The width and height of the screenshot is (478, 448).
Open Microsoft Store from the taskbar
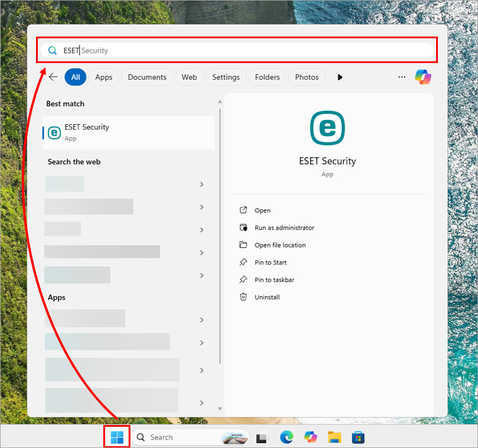tap(358, 437)
